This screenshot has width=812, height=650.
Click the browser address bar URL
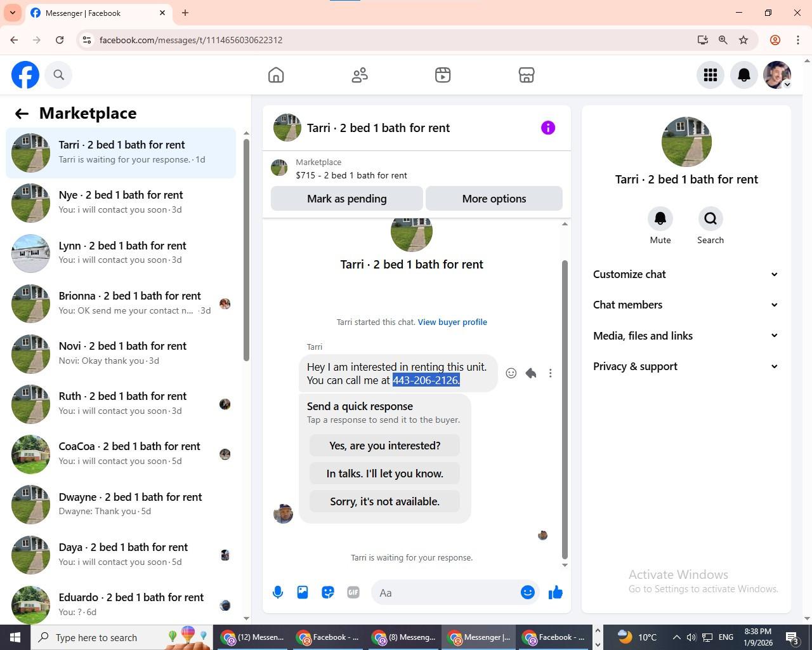coord(191,40)
